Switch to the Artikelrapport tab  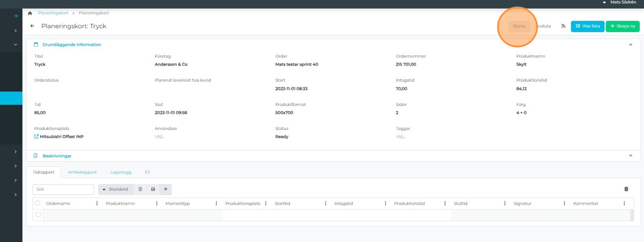82,172
